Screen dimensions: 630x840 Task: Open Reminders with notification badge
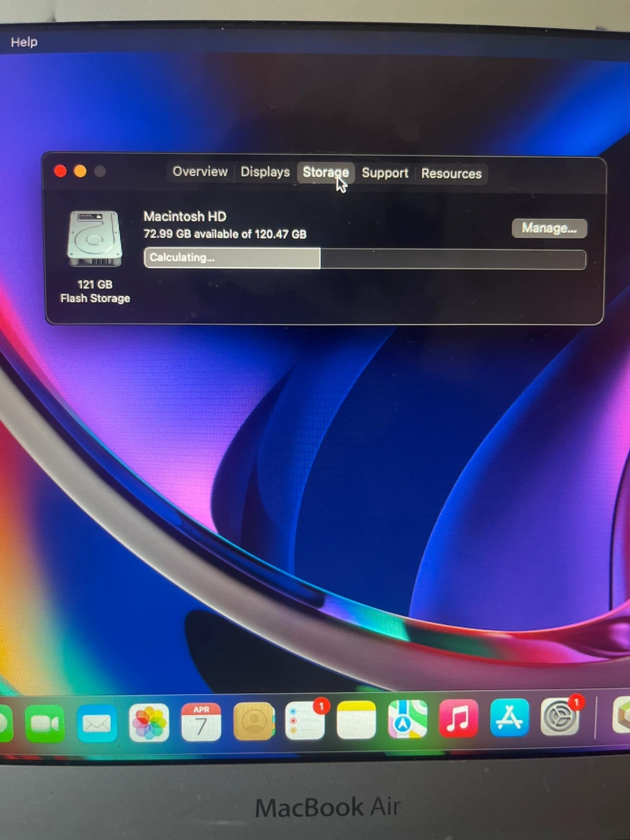click(304, 721)
